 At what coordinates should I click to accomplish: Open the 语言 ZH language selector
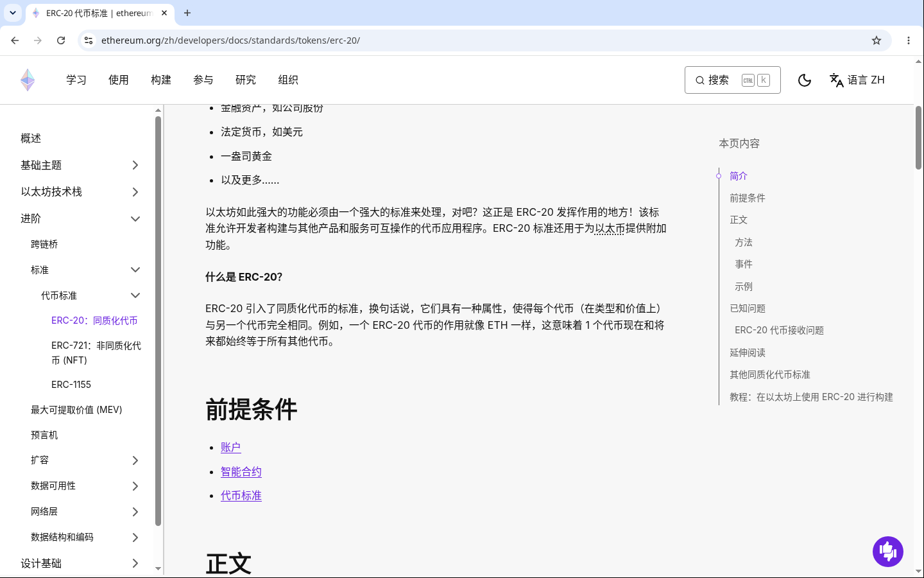(857, 80)
